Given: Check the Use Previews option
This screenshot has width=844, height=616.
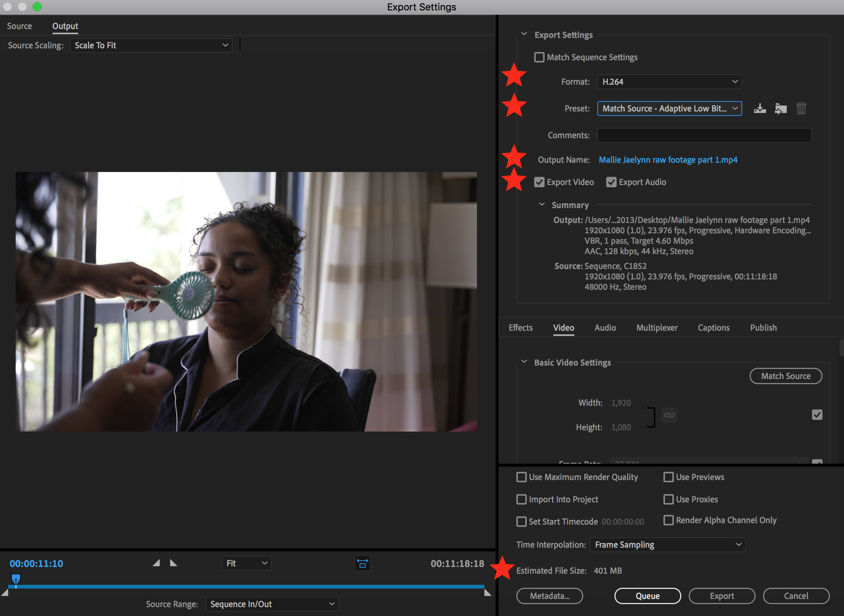Looking at the screenshot, I should tap(668, 477).
